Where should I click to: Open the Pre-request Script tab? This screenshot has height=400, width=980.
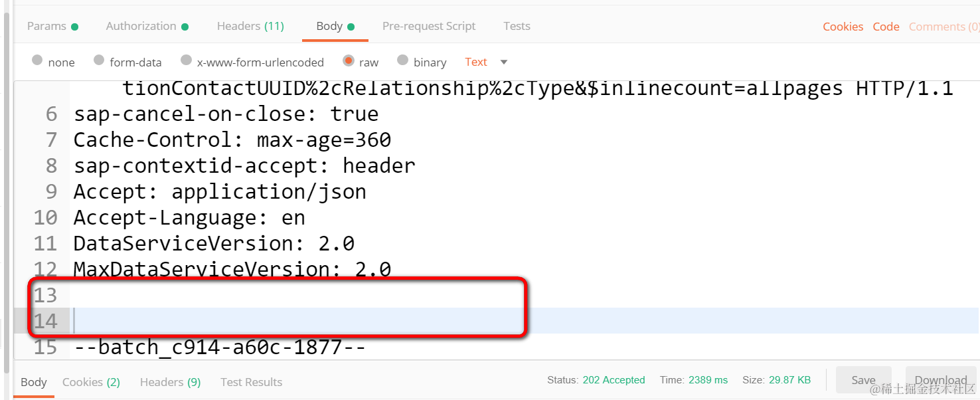(429, 27)
